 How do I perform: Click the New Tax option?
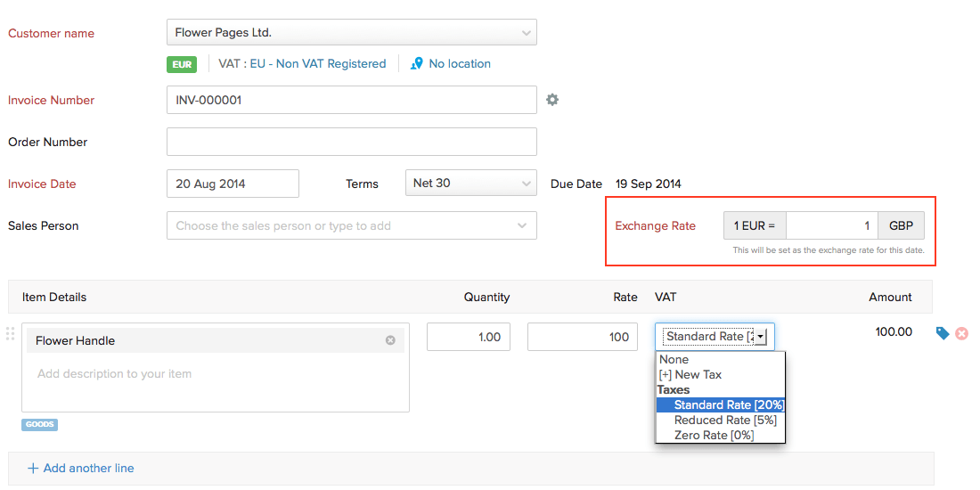(690, 375)
